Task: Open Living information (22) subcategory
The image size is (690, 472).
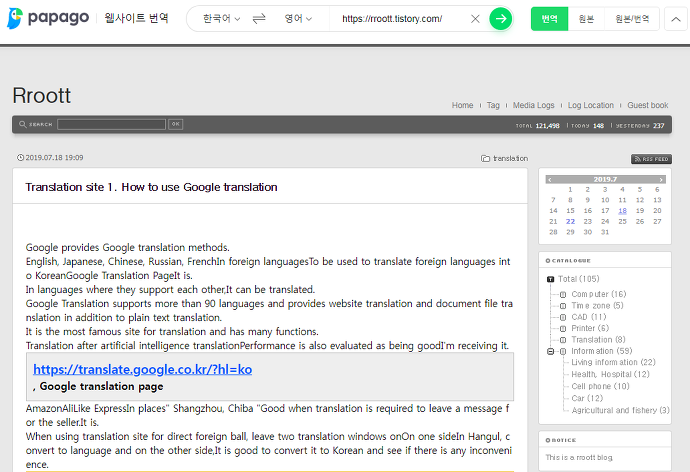Action: [613, 362]
